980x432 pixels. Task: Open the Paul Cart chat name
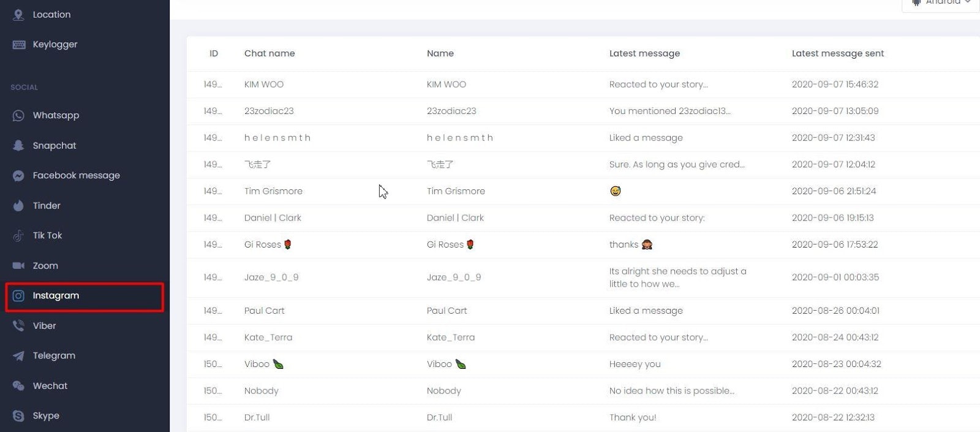[x=265, y=311]
